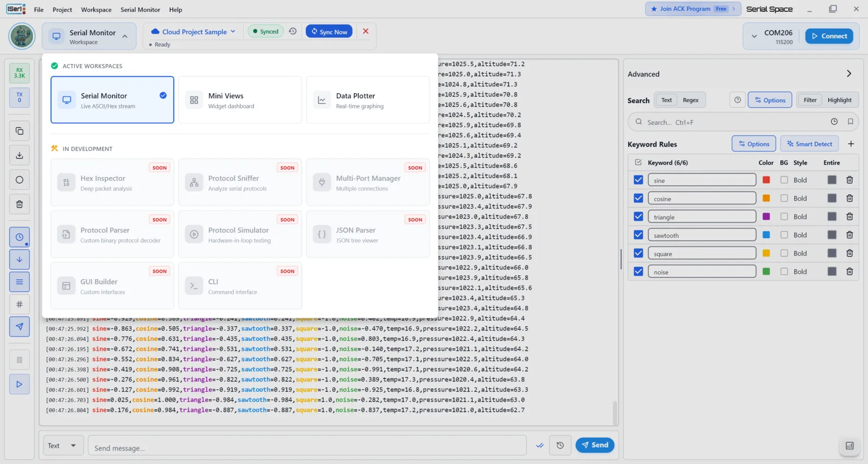This screenshot has height=464, width=868.
Task: Expand the Advanced panel chevron
Action: (849, 74)
